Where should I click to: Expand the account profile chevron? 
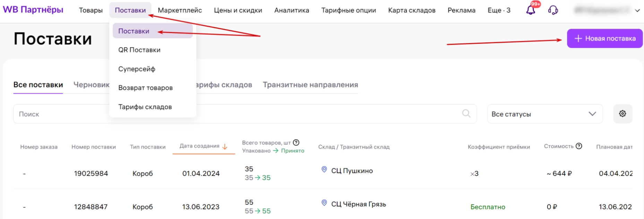(637, 10)
